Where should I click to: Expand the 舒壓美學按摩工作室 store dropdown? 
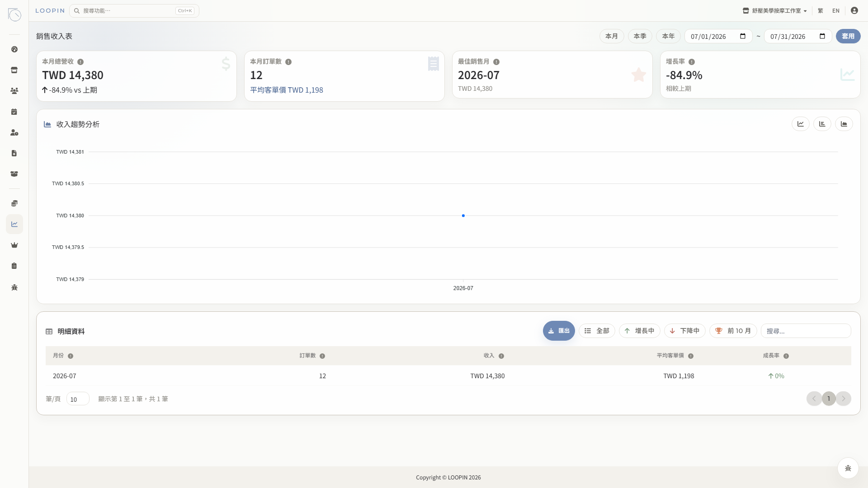click(x=774, y=10)
